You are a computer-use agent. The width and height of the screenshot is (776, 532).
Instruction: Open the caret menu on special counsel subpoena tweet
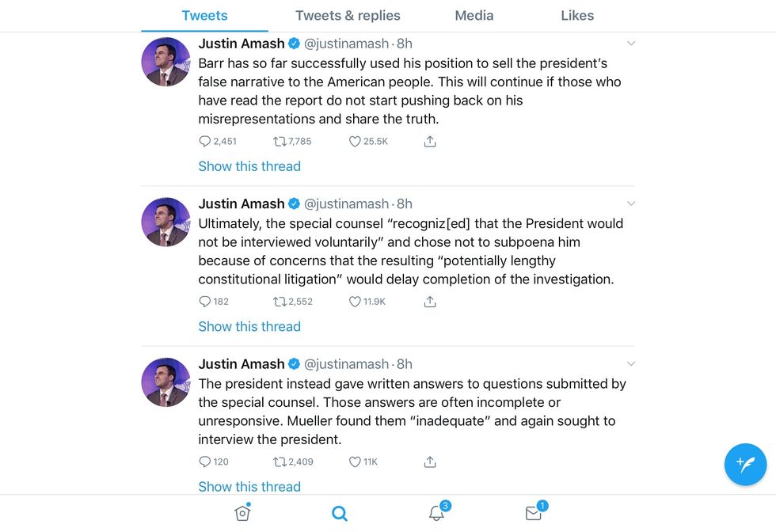tap(631, 203)
